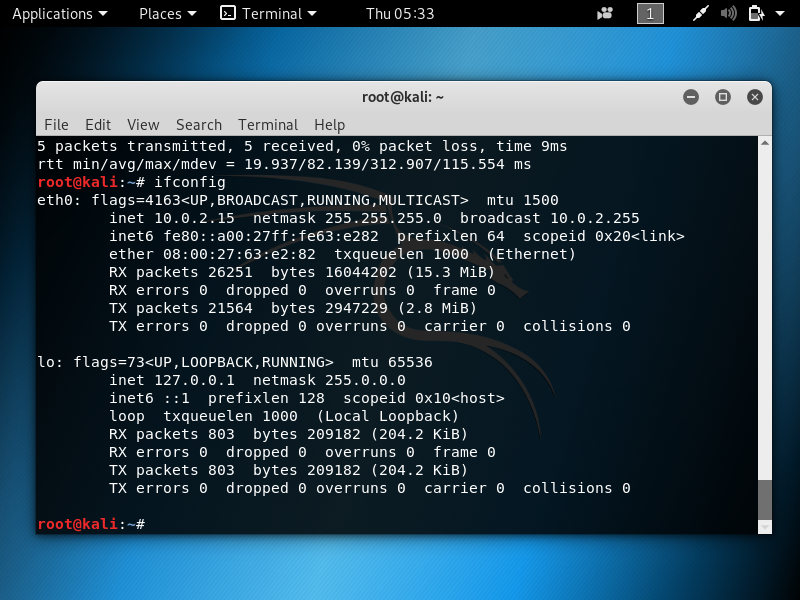Click the "(Ethernet)" label
Screen dimensions: 800x600
tap(532, 254)
